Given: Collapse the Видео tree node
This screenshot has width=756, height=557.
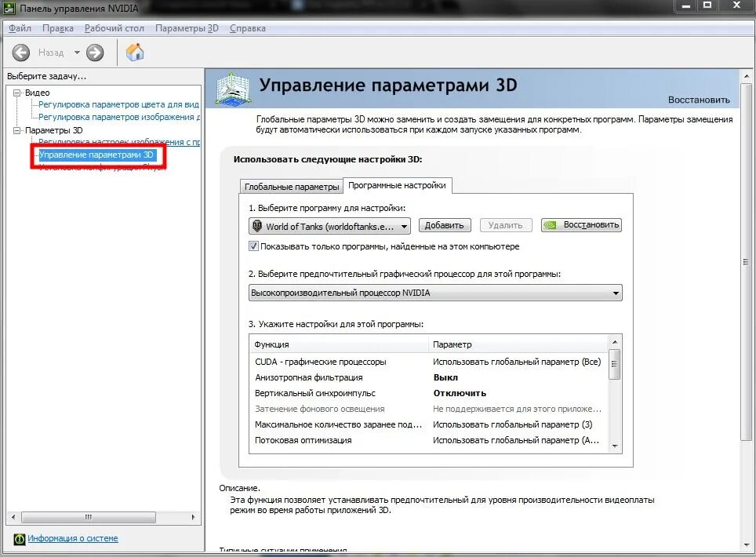Looking at the screenshot, I should (x=17, y=93).
